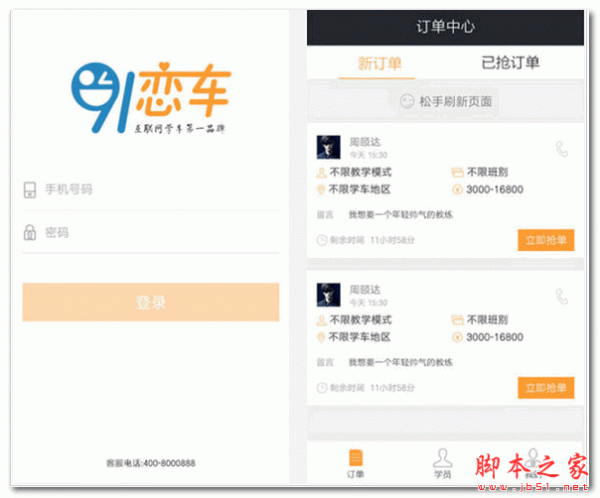Click 不限班别 text in second order
Viewport: 600px width, 498px height.
coord(487,320)
